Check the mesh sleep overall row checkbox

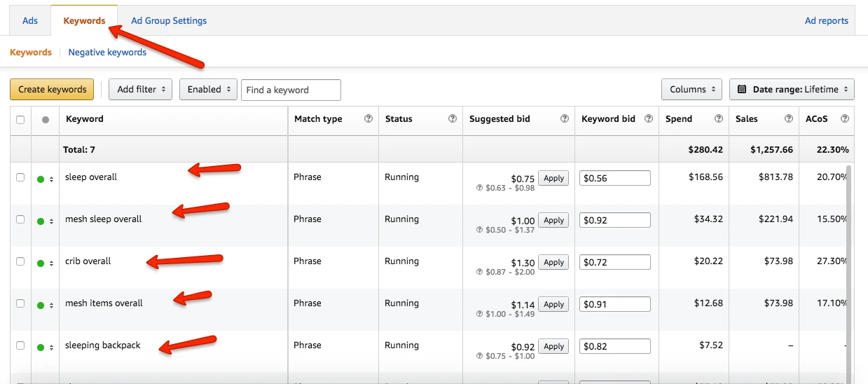(20, 219)
